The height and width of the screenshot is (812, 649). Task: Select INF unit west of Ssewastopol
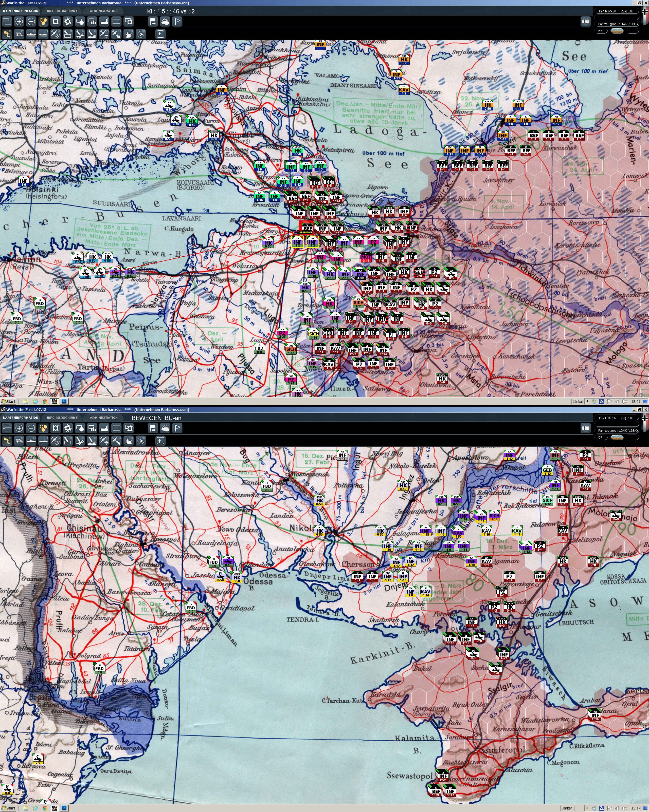(442, 776)
